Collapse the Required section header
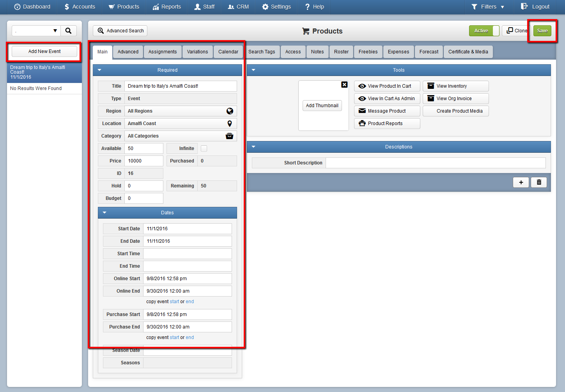 click(x=167, y=70)
